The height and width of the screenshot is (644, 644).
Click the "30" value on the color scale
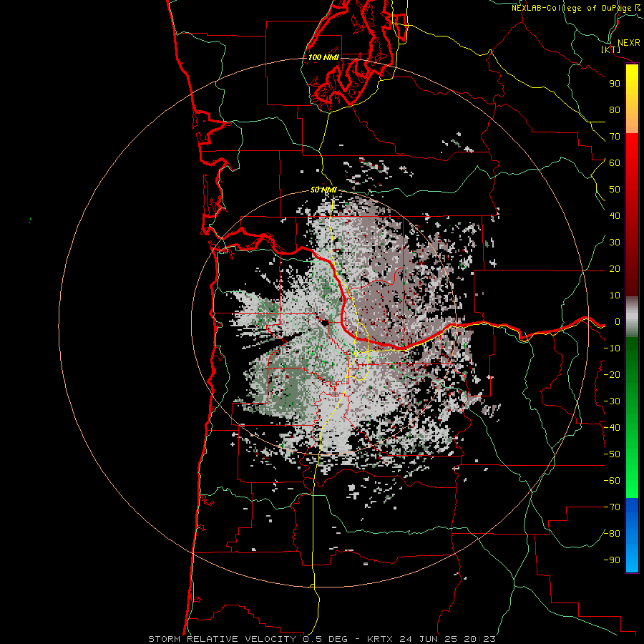[615, 243]
